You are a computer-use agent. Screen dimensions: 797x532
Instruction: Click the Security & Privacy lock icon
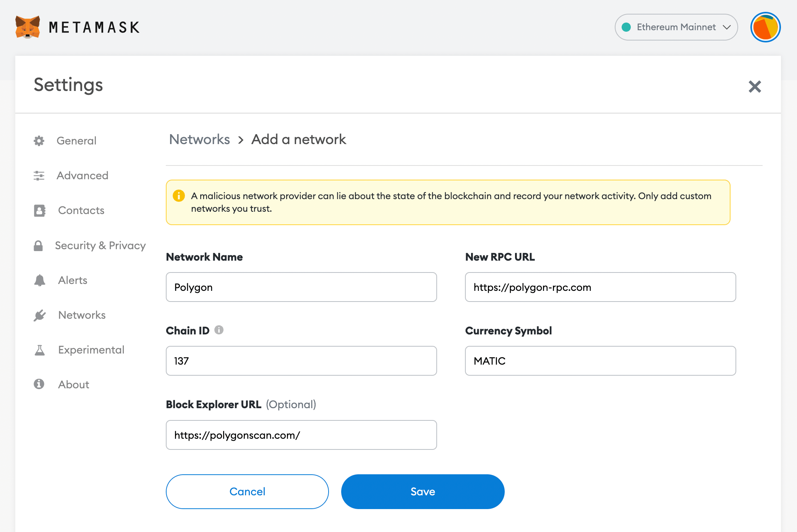coord(38,245)
